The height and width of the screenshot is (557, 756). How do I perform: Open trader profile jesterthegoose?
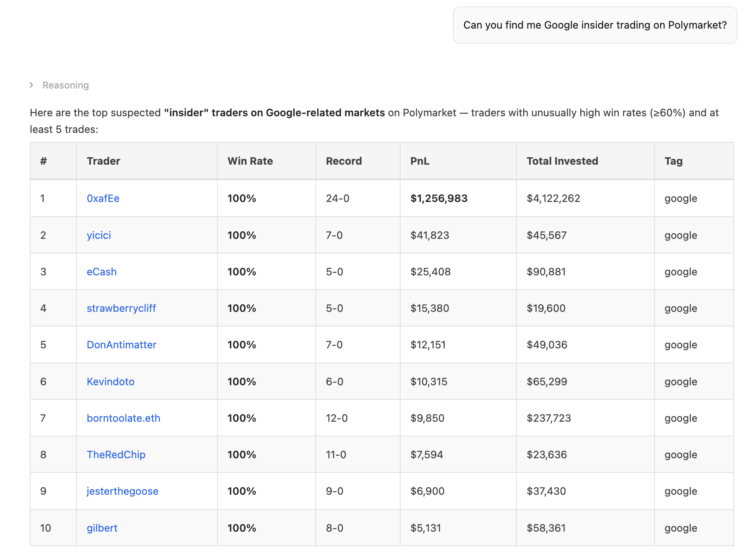[x=122, y=491]
